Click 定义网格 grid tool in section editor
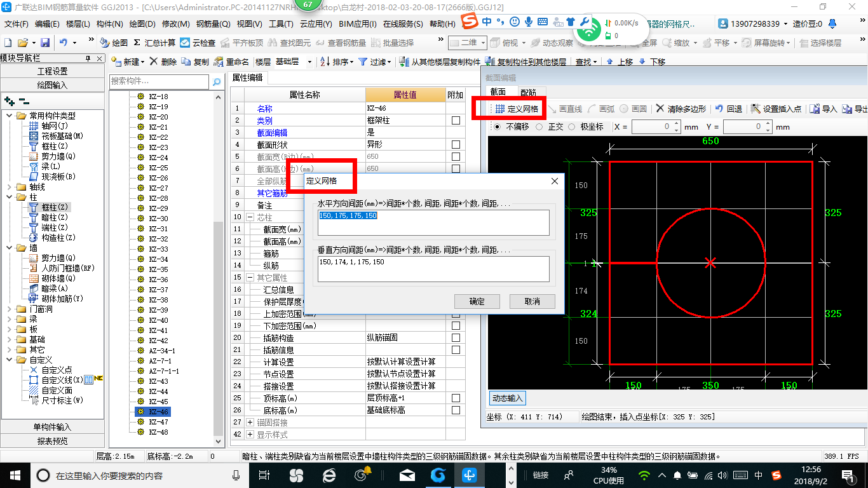 (x=517, y=109)
